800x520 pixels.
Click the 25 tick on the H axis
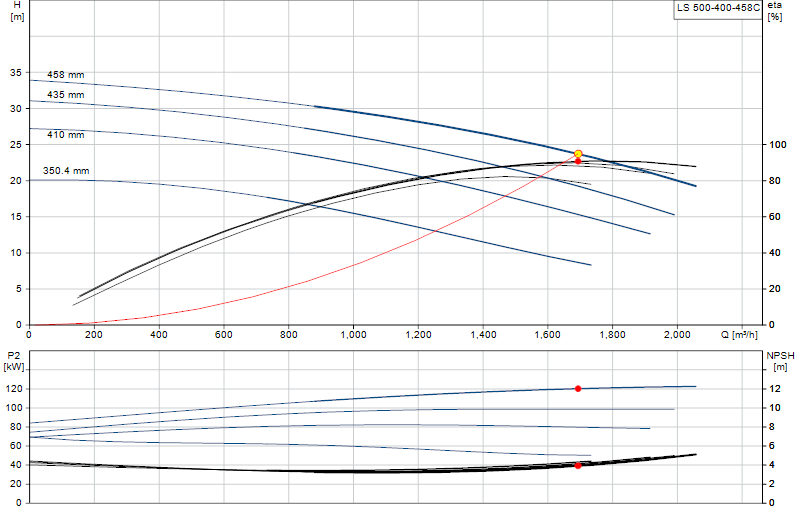pos(16,145)
